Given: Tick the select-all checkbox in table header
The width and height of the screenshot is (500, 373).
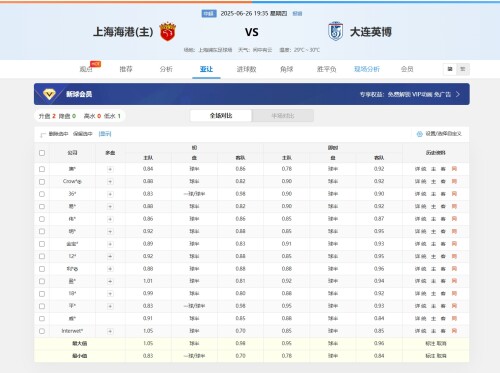Looking at the screenshot, I should point(42,153).
